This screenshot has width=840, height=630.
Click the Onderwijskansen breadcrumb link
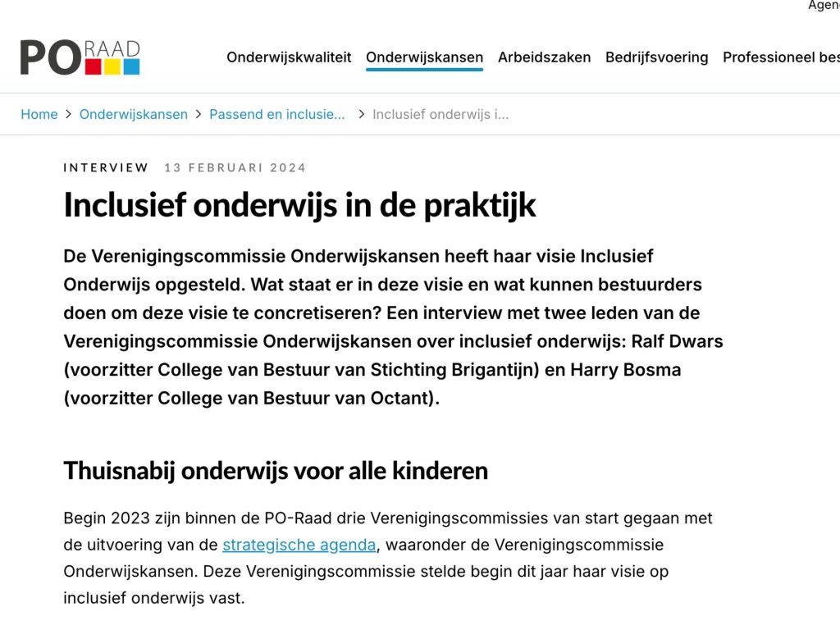tap(133, 114)
